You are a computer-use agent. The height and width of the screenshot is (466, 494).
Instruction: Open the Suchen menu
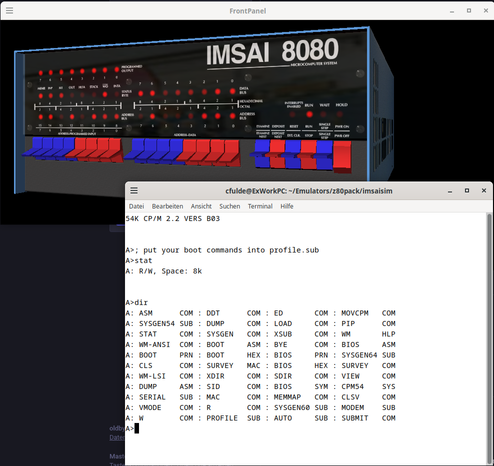230,206
